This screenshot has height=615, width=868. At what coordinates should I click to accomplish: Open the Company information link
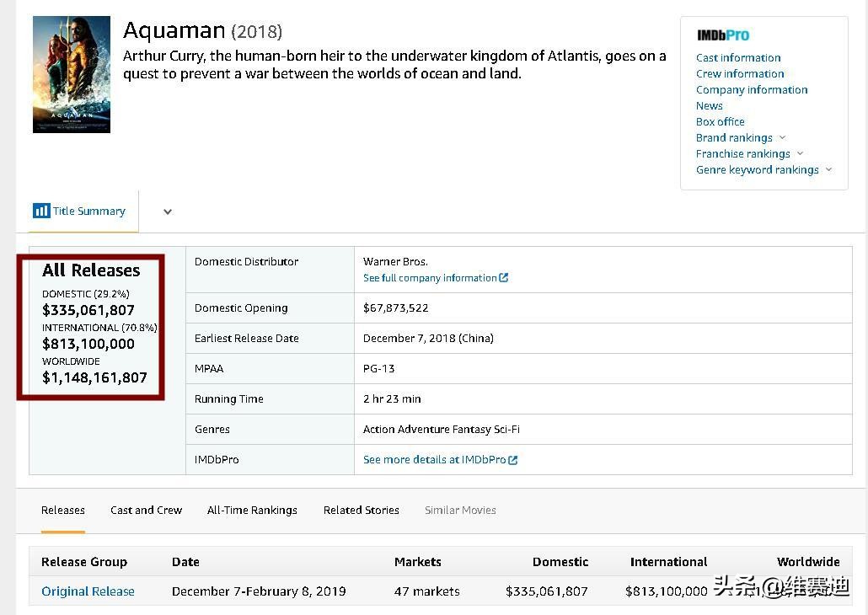(752, 90)
